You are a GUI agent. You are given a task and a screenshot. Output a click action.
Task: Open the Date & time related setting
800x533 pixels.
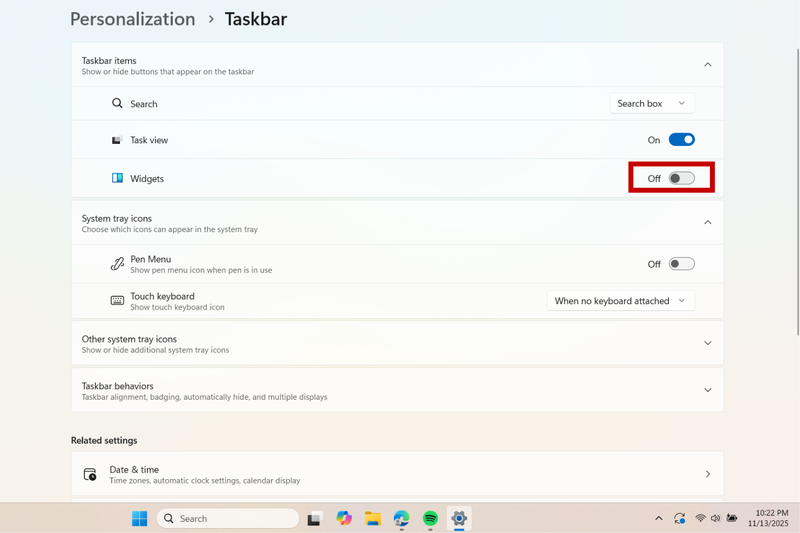click(397, 473)
